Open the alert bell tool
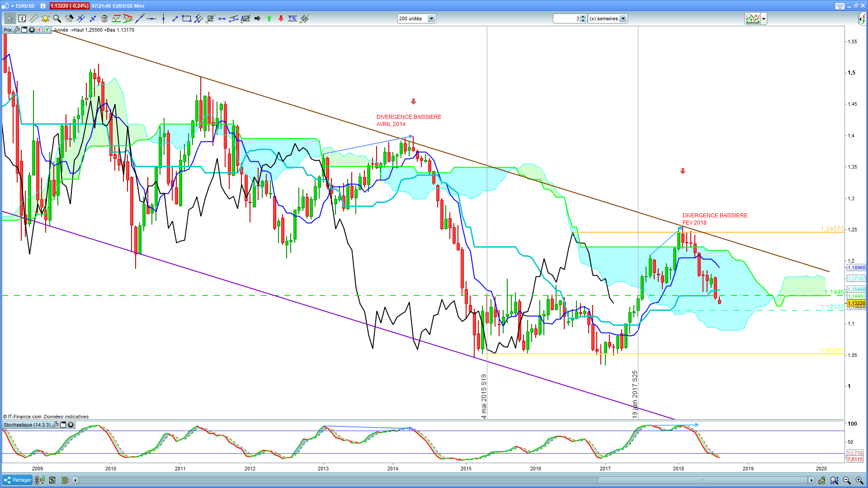This screenshot has width=868, height=488. 45,19
